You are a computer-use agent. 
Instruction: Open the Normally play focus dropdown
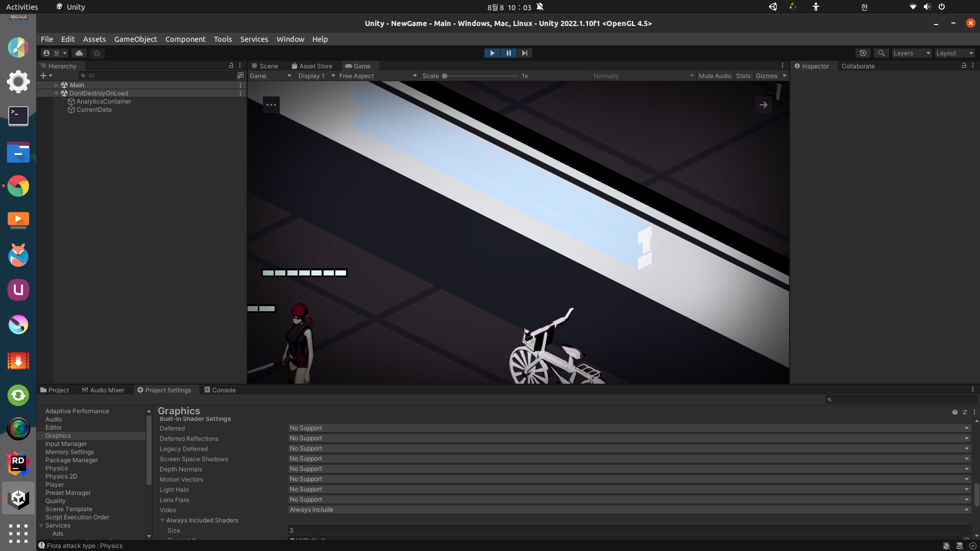(643, 76)
